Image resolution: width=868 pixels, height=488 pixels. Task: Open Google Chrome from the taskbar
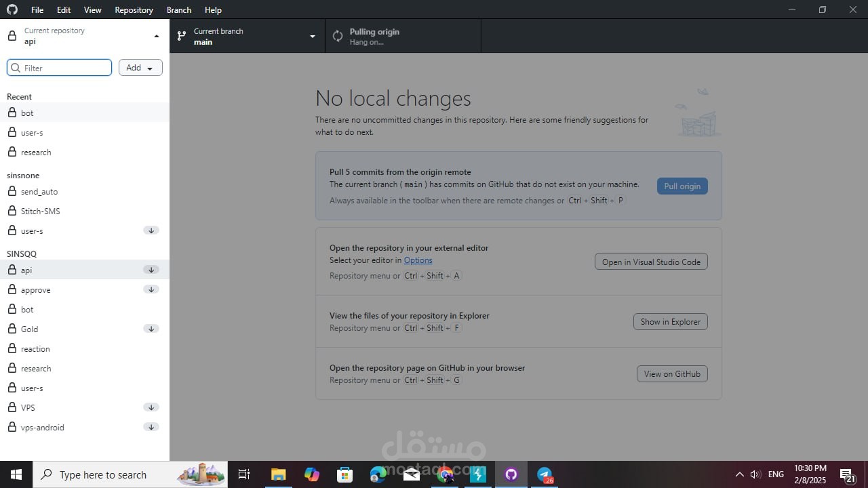pyautogui.click(x=445, y=474)
